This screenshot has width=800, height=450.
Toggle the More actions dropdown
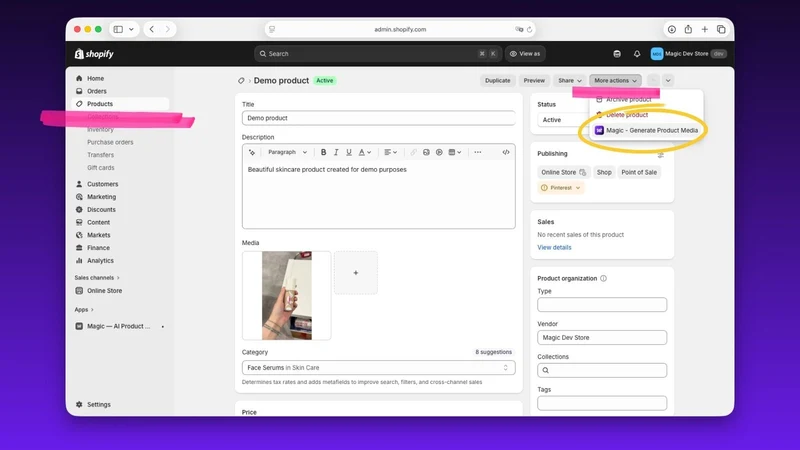point(615,81)
